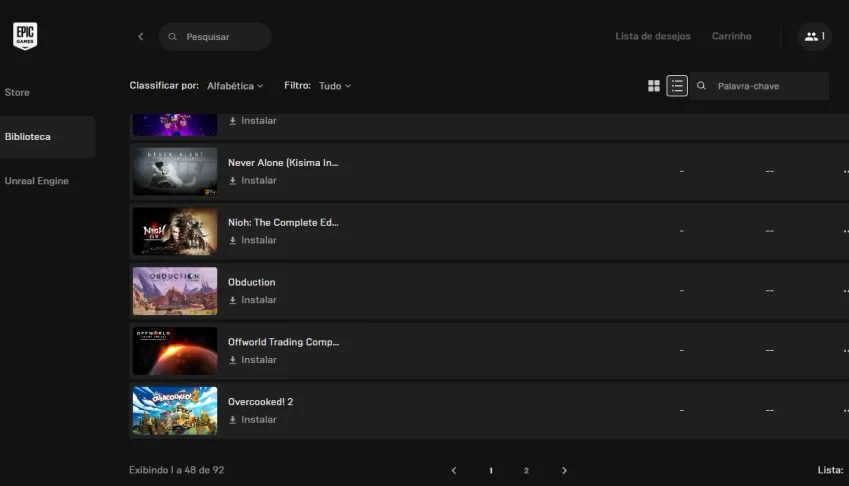
Task: Go to page 2
Action: 526,470
